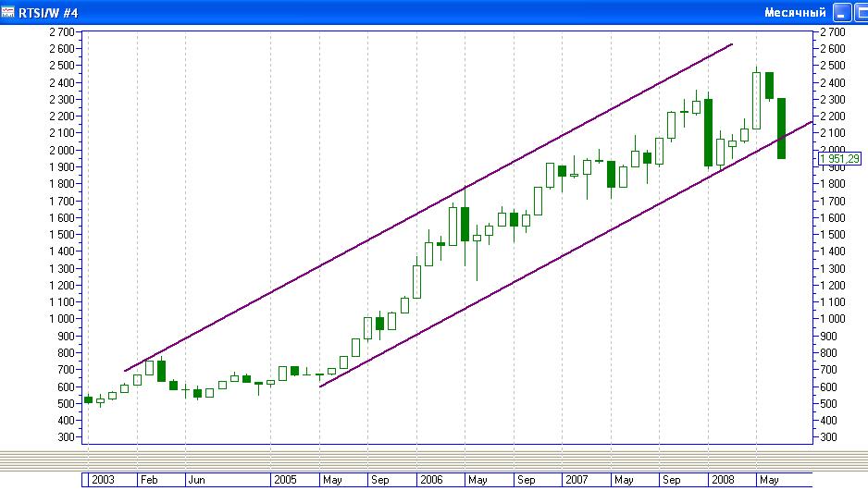Click the large dark candle above 2008 label

tap(708, 132)
